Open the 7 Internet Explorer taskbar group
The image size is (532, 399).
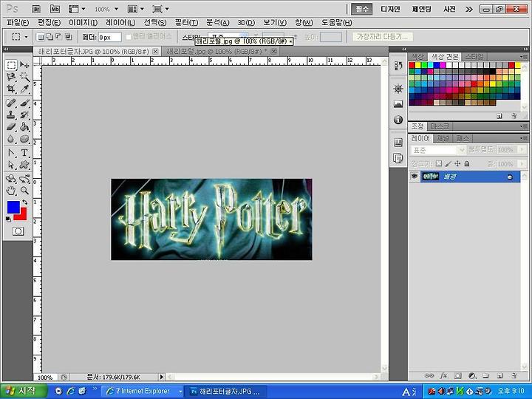[x=144, y=391]
